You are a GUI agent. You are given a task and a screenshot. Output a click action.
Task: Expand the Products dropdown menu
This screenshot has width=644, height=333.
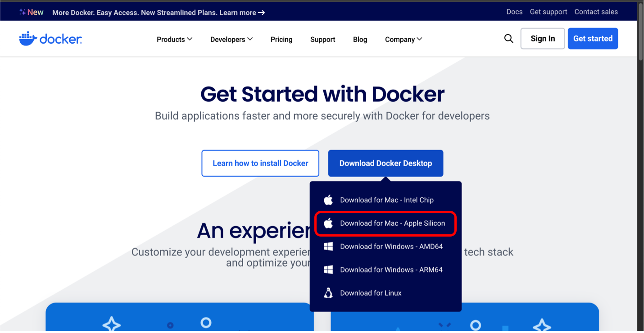[174, 40]
